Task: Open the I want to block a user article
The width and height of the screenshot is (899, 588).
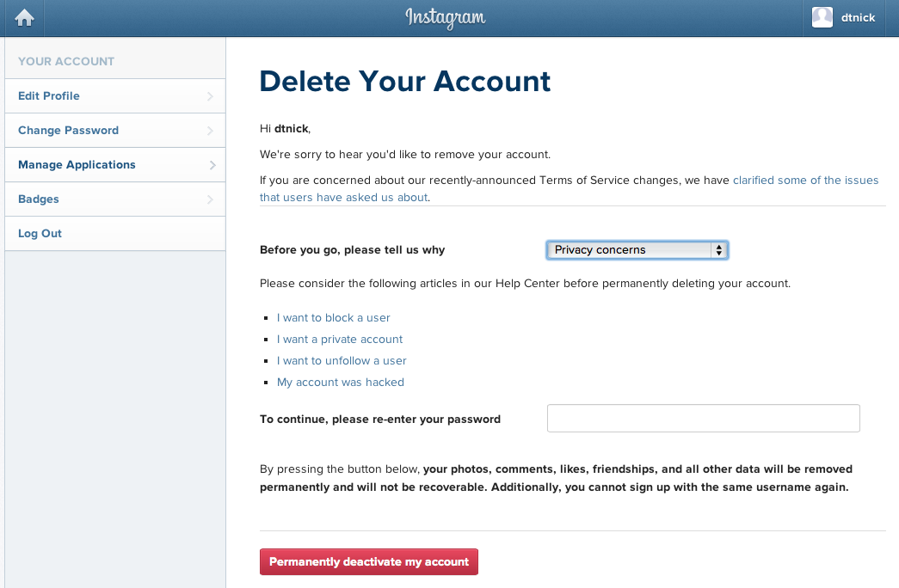Action: point(333,317)
